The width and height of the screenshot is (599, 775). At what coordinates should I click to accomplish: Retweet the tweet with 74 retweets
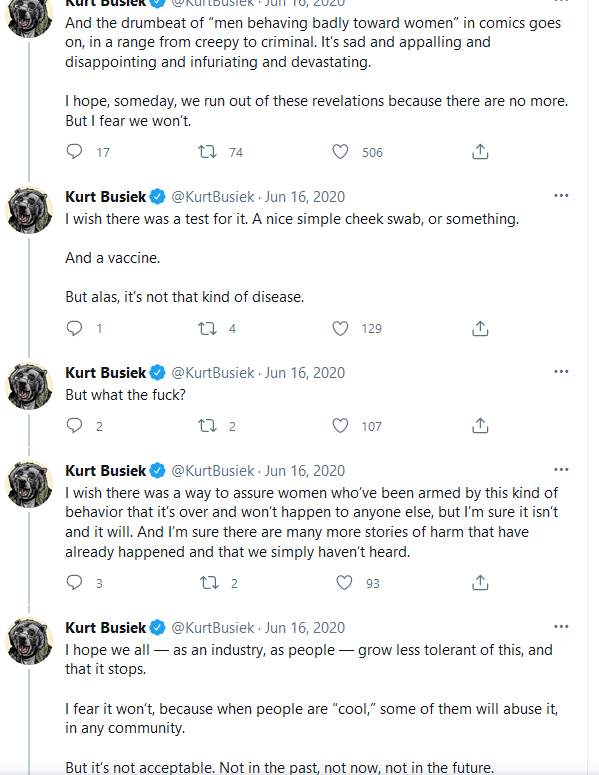point(207,151)
